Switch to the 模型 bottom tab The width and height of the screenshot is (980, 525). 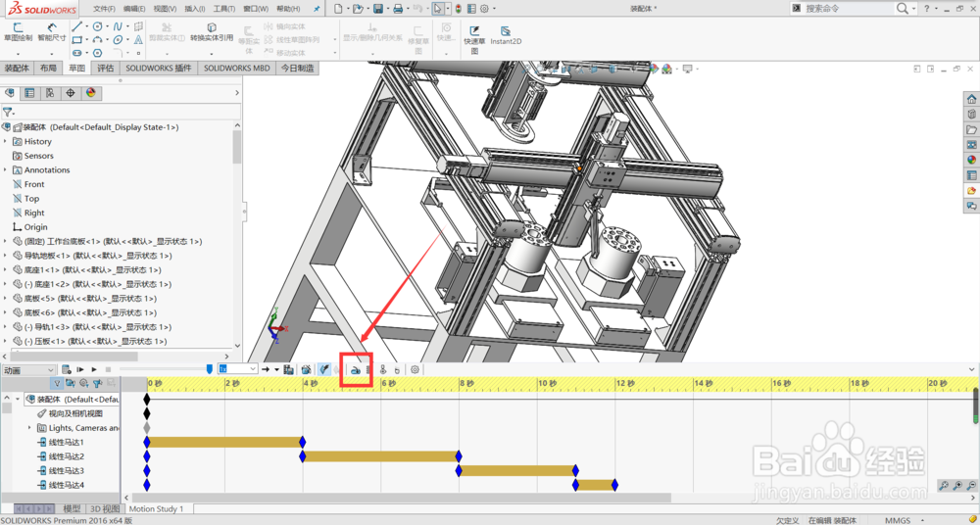coord(72,508)
